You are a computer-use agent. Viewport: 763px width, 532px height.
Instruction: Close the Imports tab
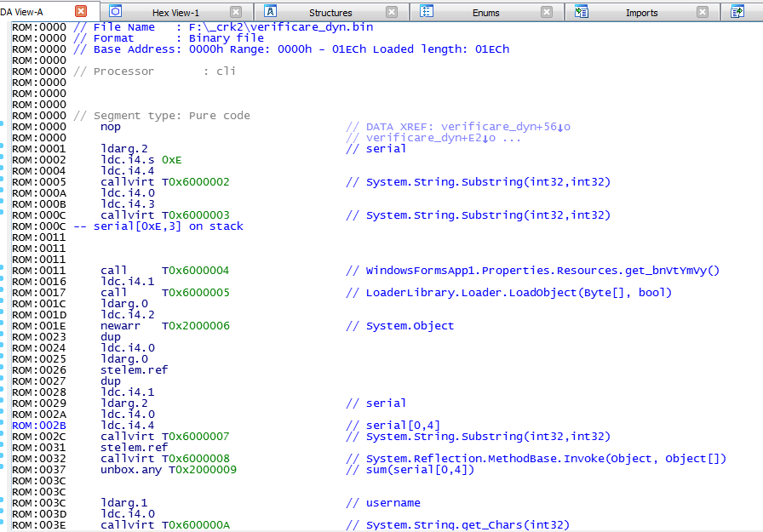pyautogui.click(x=702, y=12)
